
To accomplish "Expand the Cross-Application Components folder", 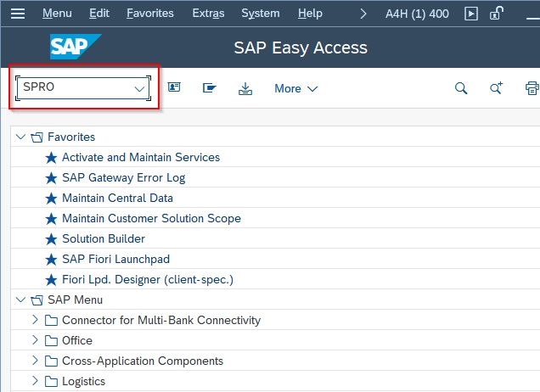I will pos(35,361).
